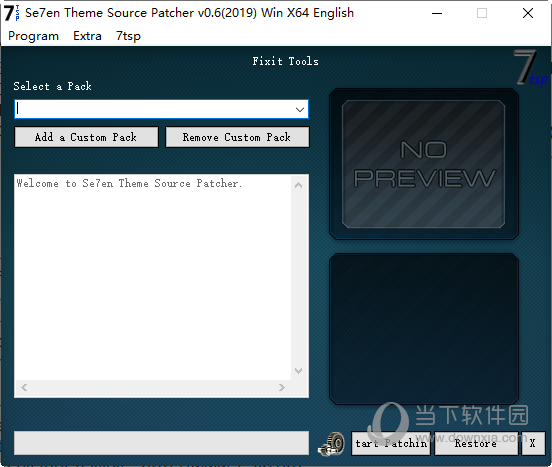Open the Extra menu
The height and width of the screenshot is (467, 552).
[x=87, y=36]
